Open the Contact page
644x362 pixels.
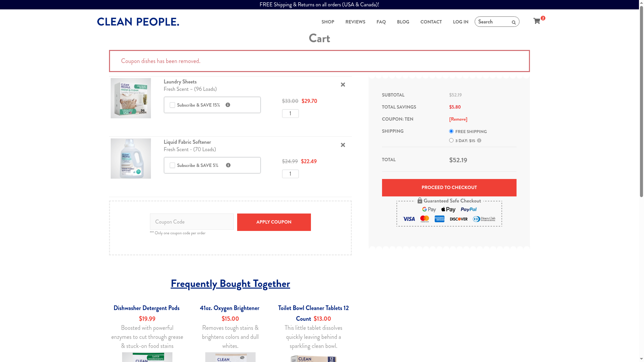[x=431, y=22]
